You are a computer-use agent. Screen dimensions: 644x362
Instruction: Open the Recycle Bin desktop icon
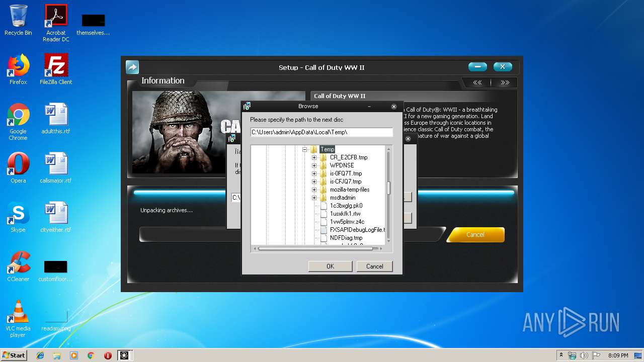click(18, 20)
